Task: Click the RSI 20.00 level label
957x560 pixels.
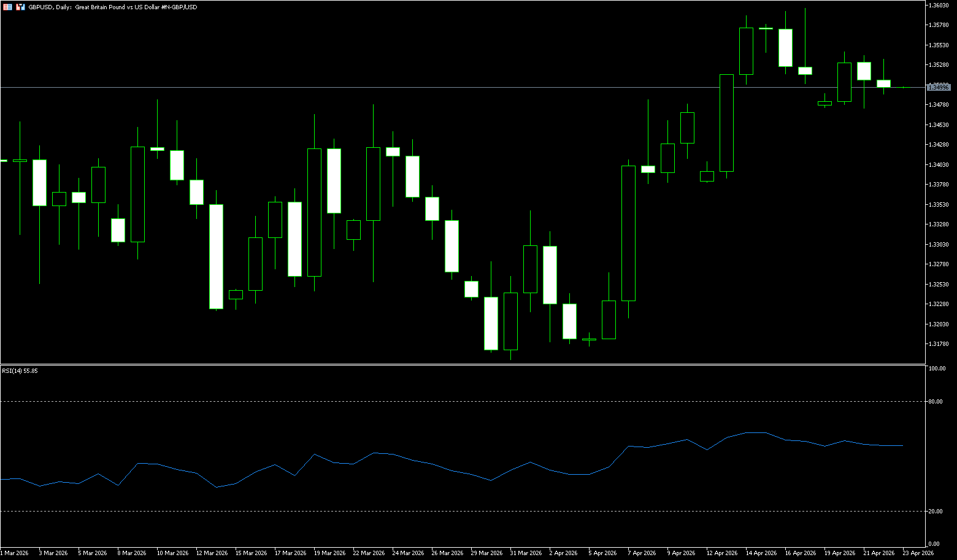Action: (936, 511)
